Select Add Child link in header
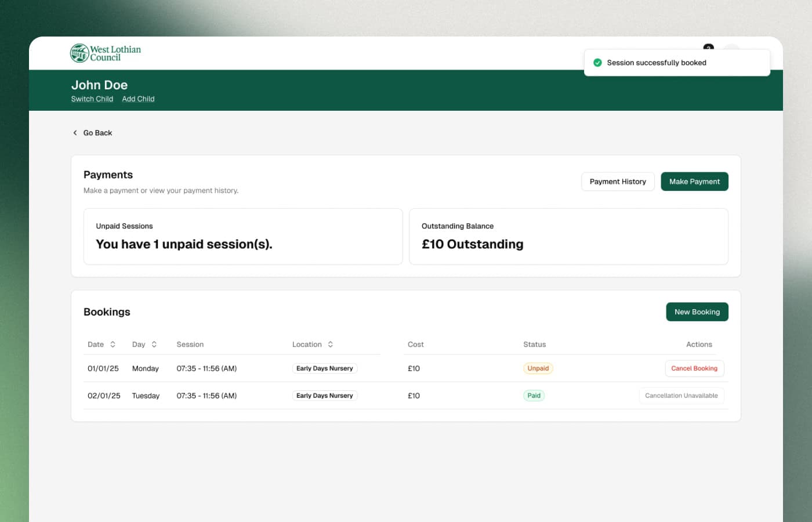This screenshot has width=812, height=522. [138, 99]
